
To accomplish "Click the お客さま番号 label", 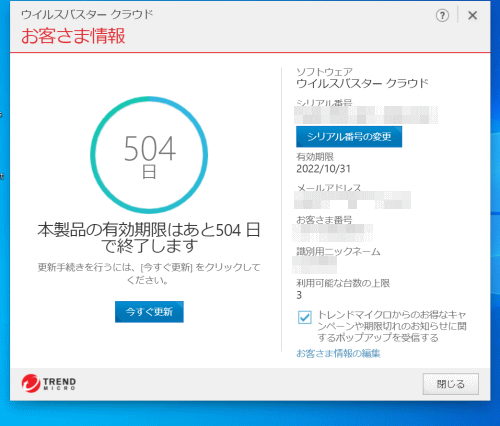I will click(x=324, y=220).
